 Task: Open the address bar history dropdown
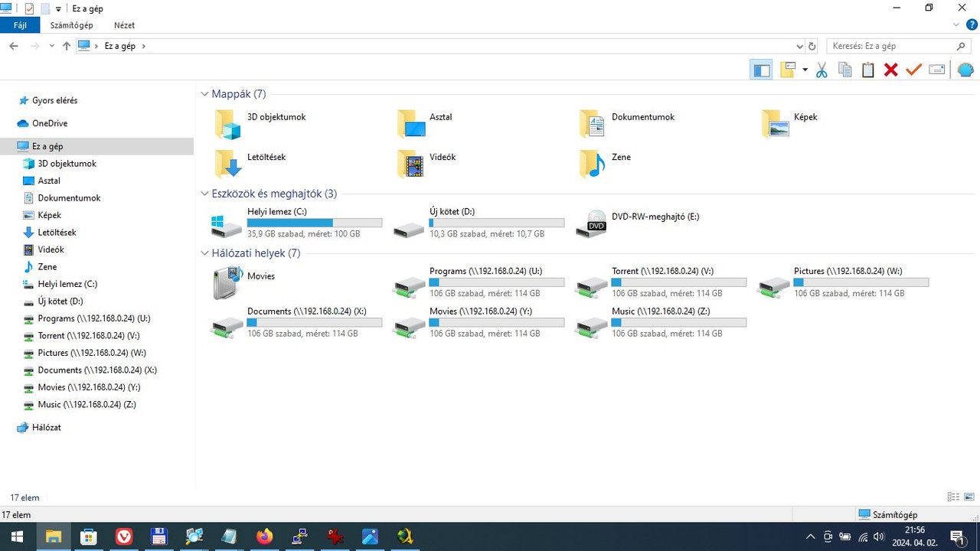(x=800, y=46)
